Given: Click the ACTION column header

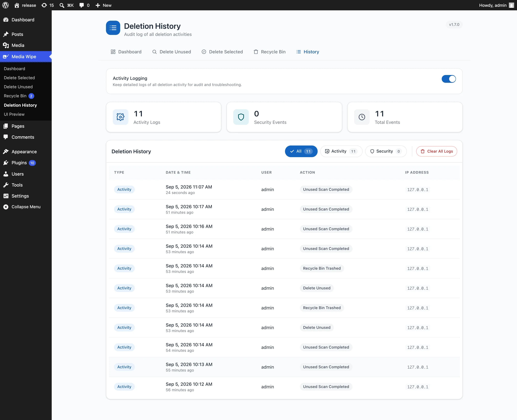Looking at the screenshot, I should coord(307,172).
